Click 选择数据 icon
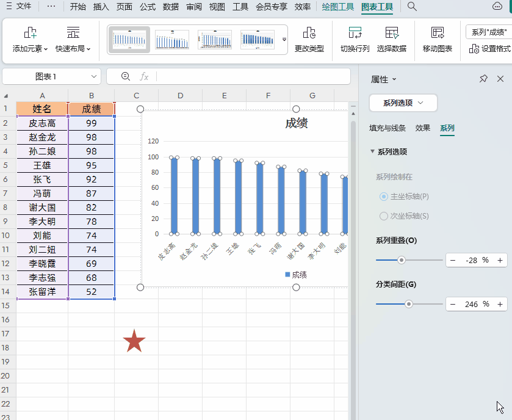Screen dimensions: 512x420 pyautogui.click(x=392, y=40)
